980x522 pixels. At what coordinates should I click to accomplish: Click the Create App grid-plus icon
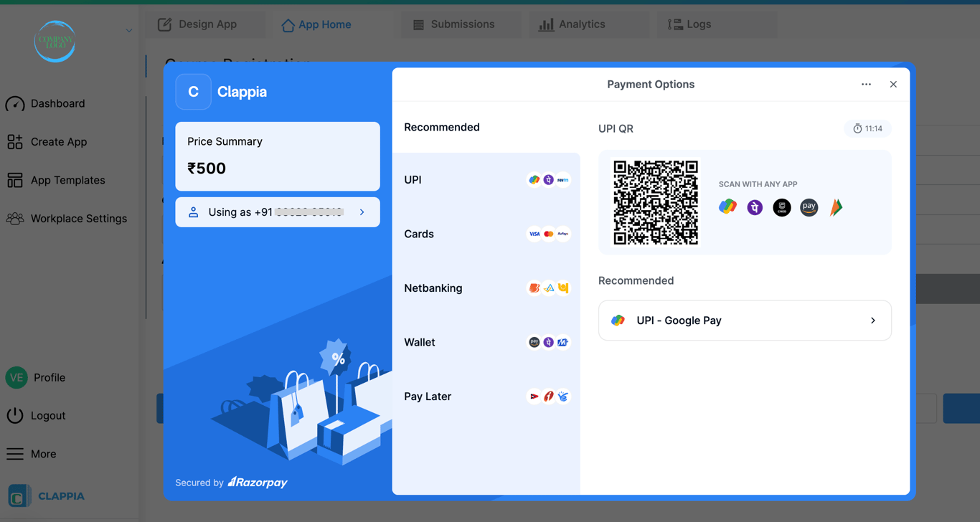tap(15, 142)
